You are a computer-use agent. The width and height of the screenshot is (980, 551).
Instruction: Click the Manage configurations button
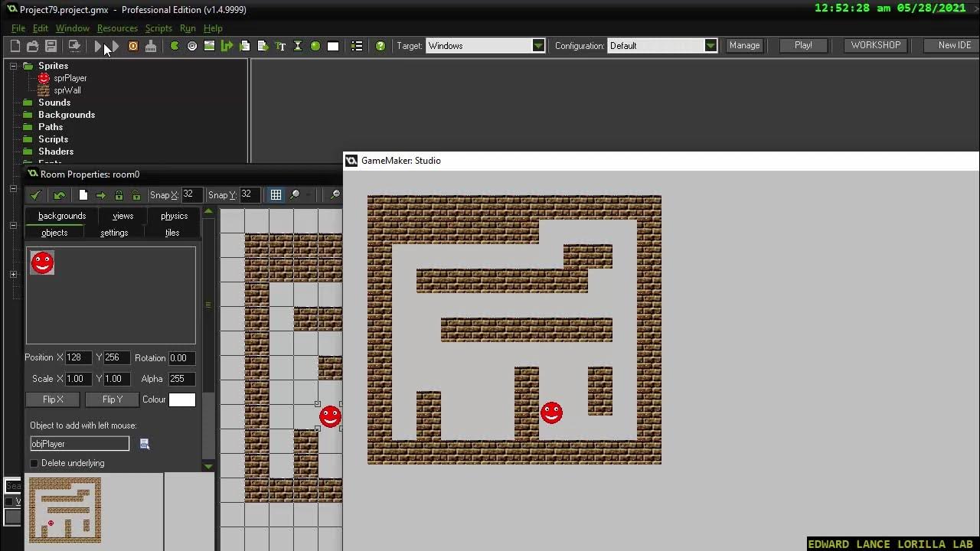coord(744,45)
